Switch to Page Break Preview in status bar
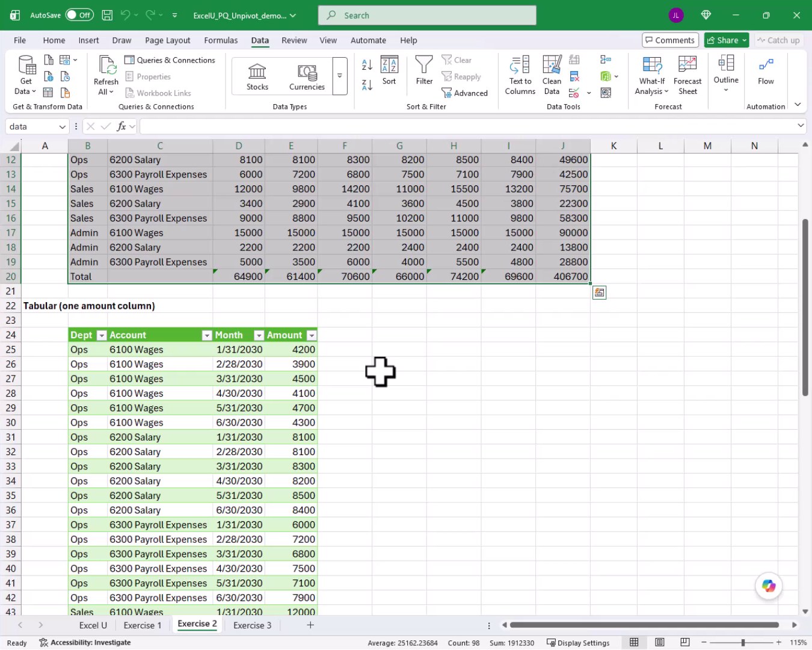This screenshot has height=650, width=812. click(685, 642)
